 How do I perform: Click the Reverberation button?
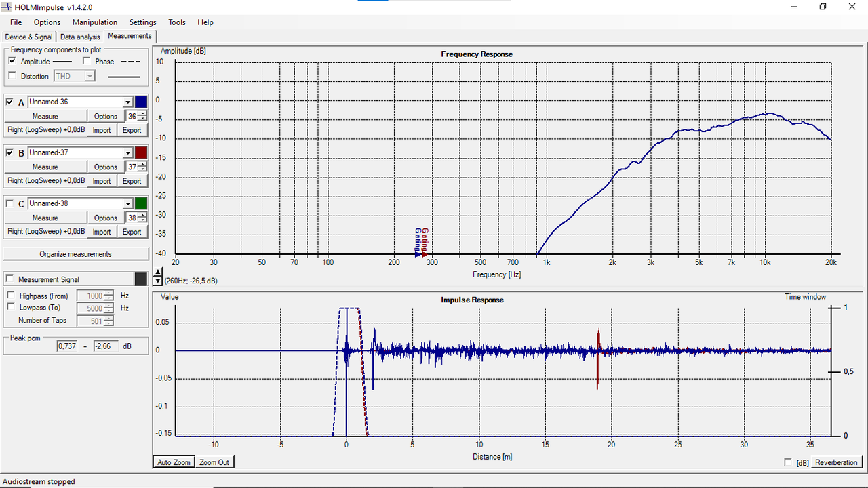pos(836,462)
